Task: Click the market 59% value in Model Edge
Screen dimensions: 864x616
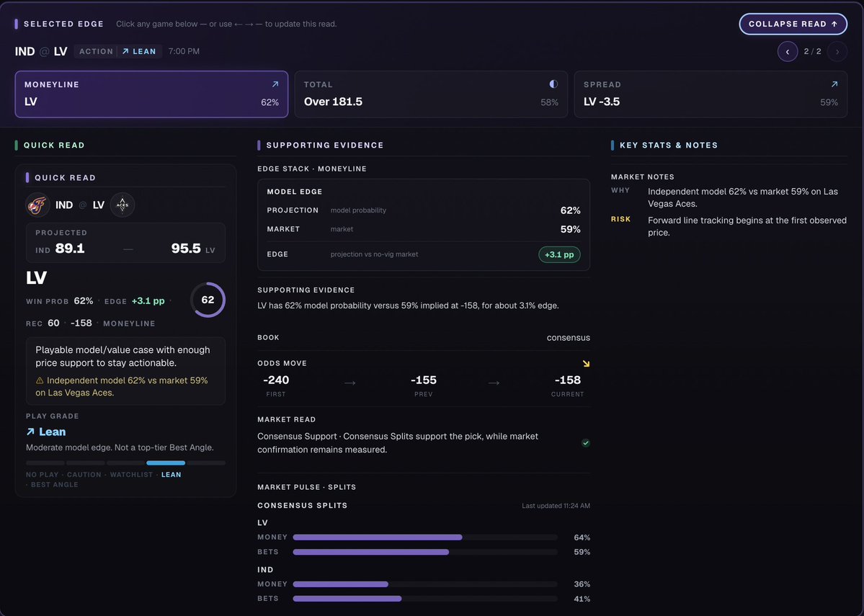Action: pos(570,229)
